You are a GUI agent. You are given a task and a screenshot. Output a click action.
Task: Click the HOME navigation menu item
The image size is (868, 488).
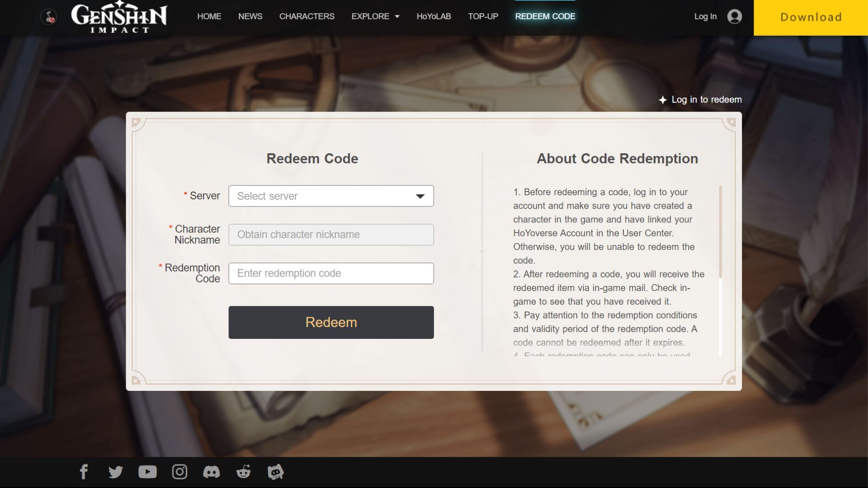tap(209, 16)
